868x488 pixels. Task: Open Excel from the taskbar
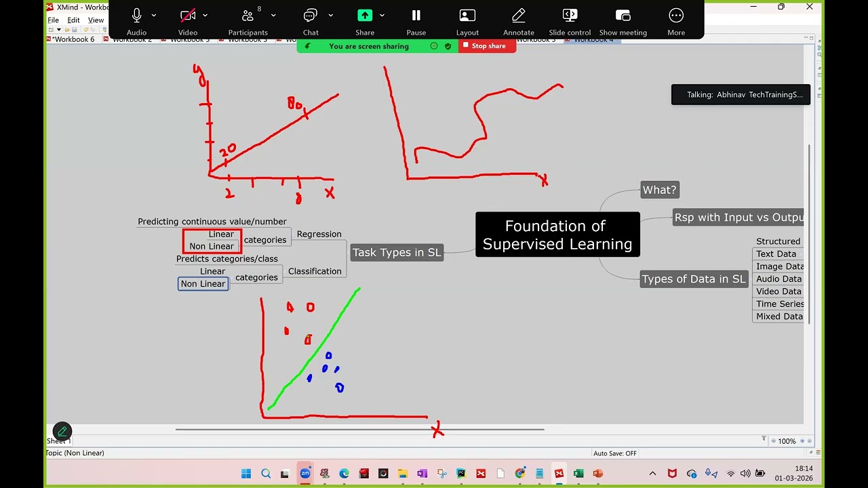(x=578, y=474)
